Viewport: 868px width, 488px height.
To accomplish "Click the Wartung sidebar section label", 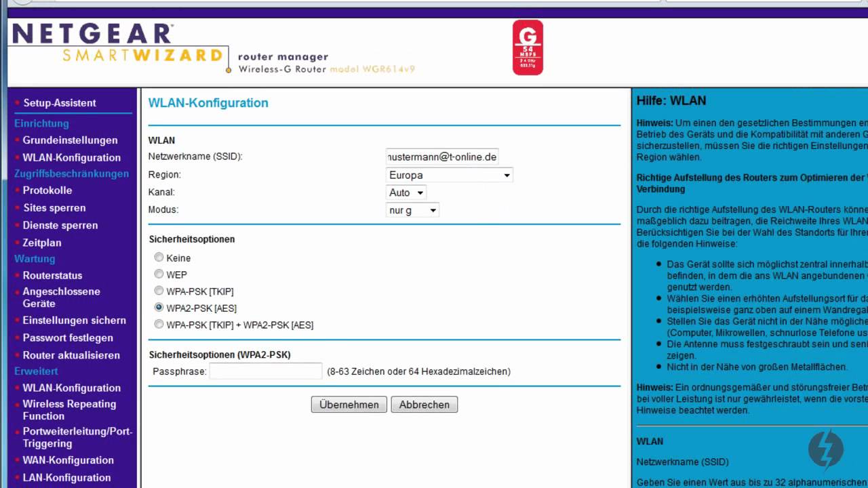I will coord(35,259).
